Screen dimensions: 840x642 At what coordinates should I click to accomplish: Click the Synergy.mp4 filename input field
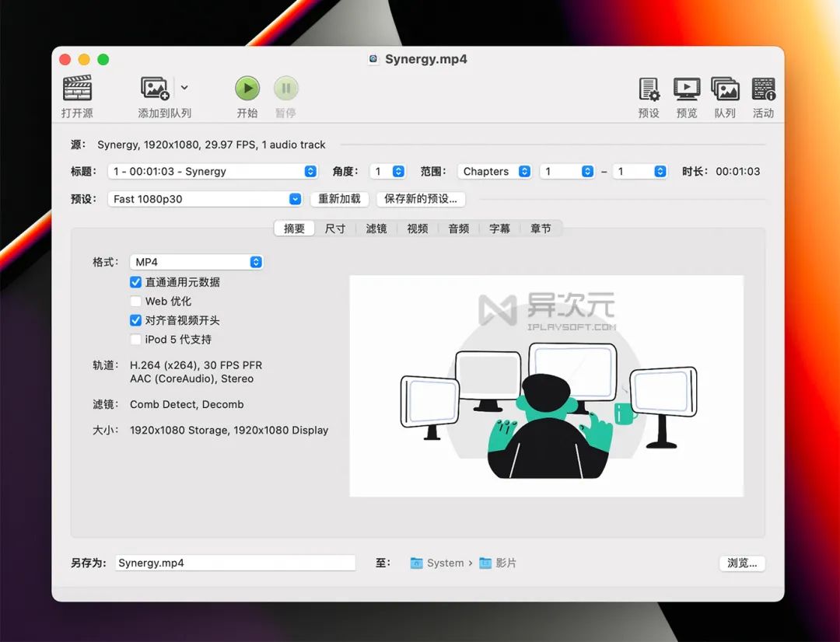[235, 563]
